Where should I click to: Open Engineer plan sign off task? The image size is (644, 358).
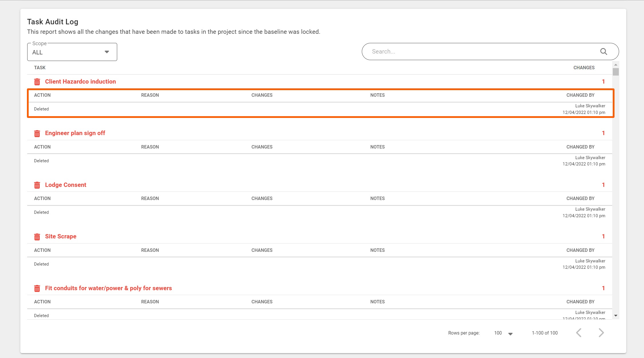[75, 133]
